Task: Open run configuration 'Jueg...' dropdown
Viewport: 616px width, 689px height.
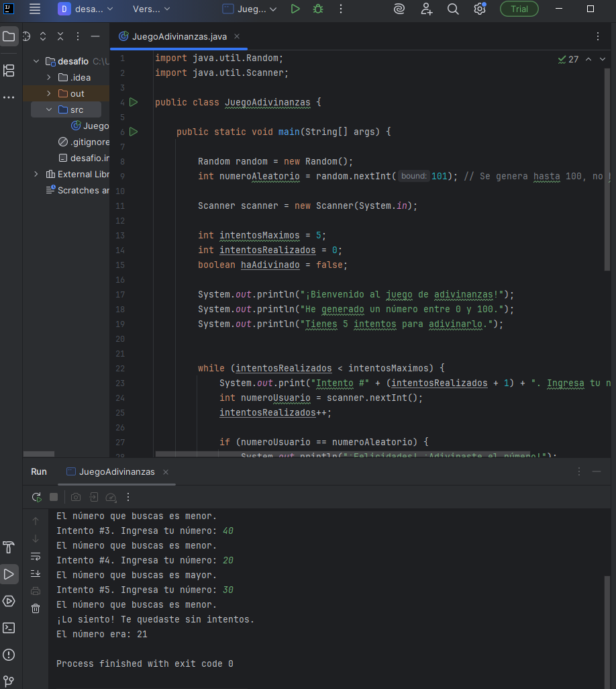Action: click(250, 9)
